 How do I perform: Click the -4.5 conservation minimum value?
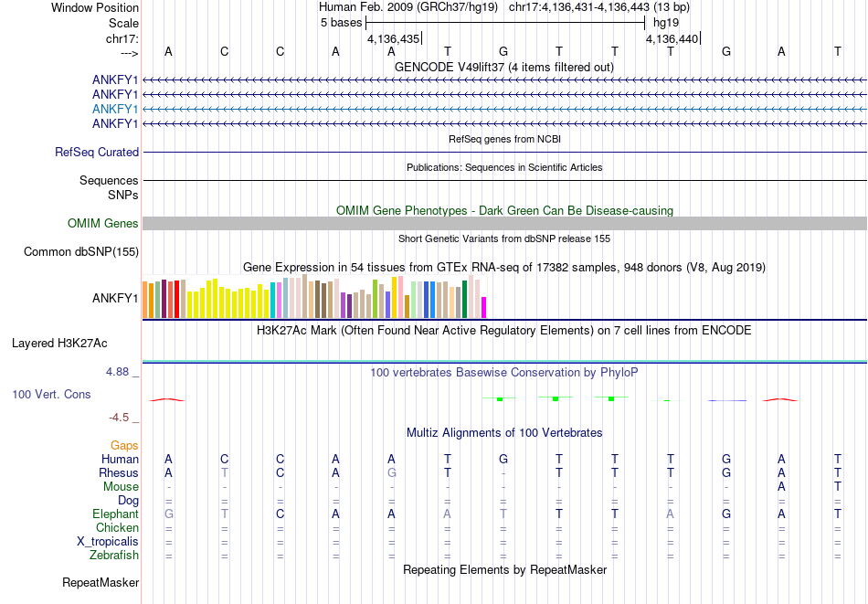coord(119,418)
